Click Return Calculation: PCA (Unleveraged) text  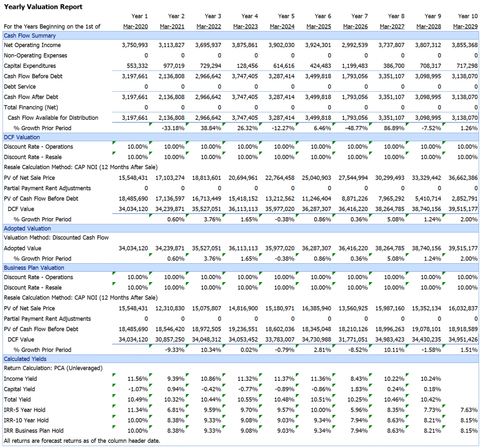tap(53, 368)
